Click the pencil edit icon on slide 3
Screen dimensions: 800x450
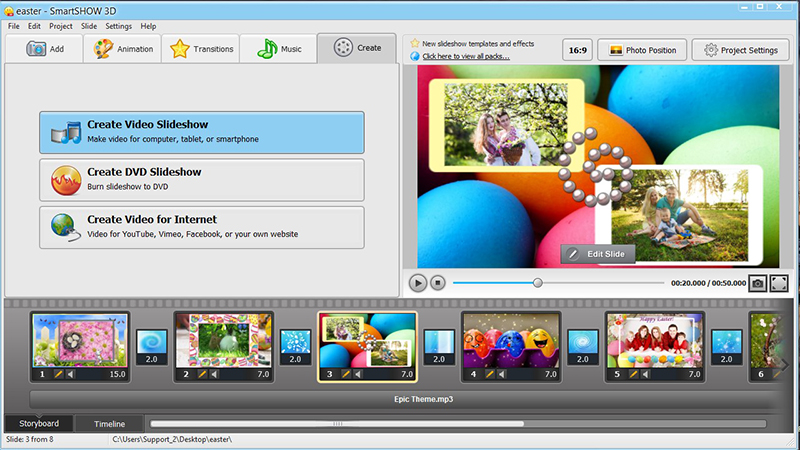click(x=346, y=374)
